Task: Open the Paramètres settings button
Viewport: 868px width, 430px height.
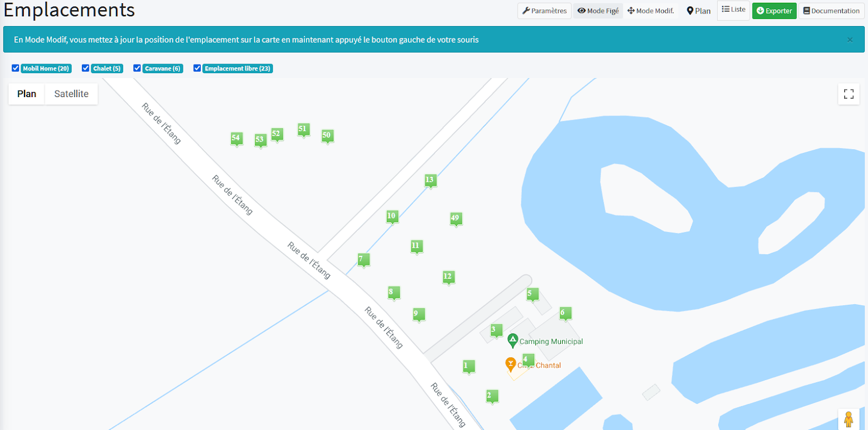Action: (x=544, y=11)
